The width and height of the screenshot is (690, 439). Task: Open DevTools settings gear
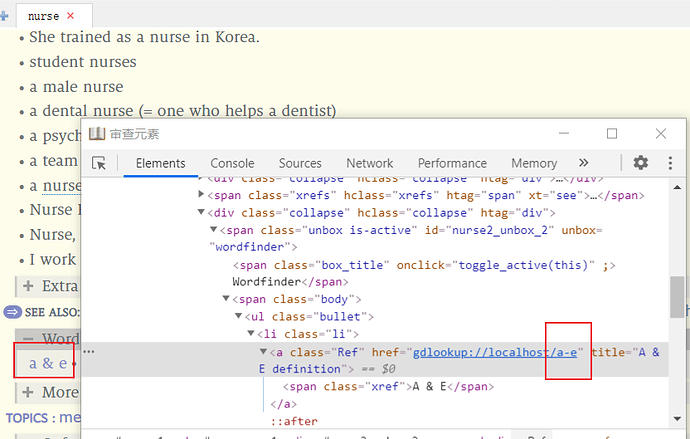640,163
